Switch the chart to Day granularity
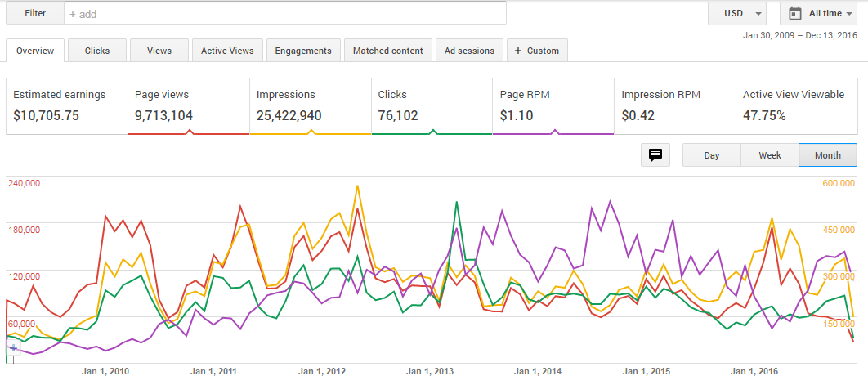Image resolution: width=868 pixels, height=385 pixels. pos(711,155)
